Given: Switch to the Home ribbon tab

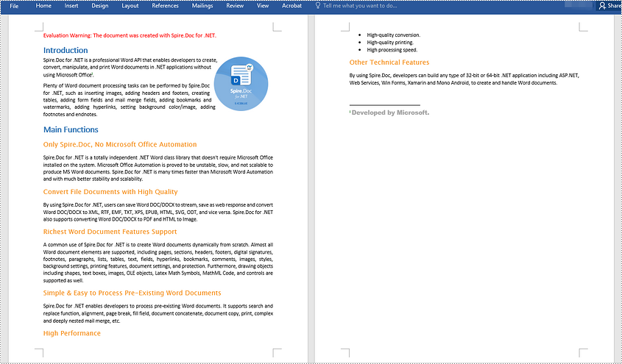Looking at the screenshot, I should [43, 6].
